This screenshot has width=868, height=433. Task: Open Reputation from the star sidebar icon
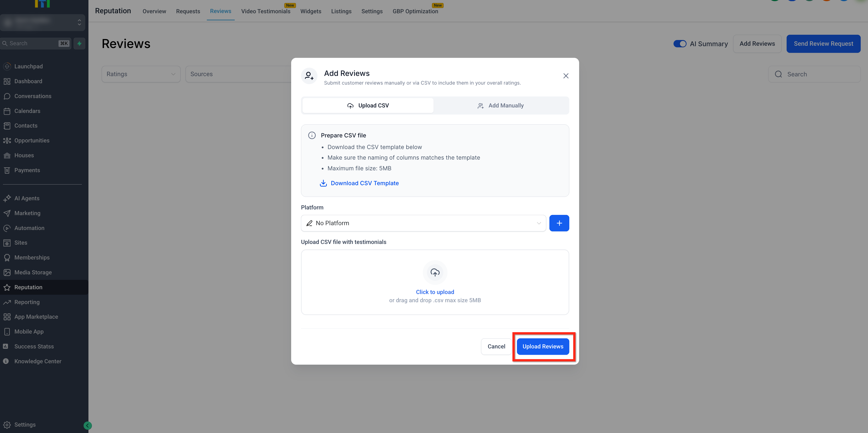tap(7, 287)
